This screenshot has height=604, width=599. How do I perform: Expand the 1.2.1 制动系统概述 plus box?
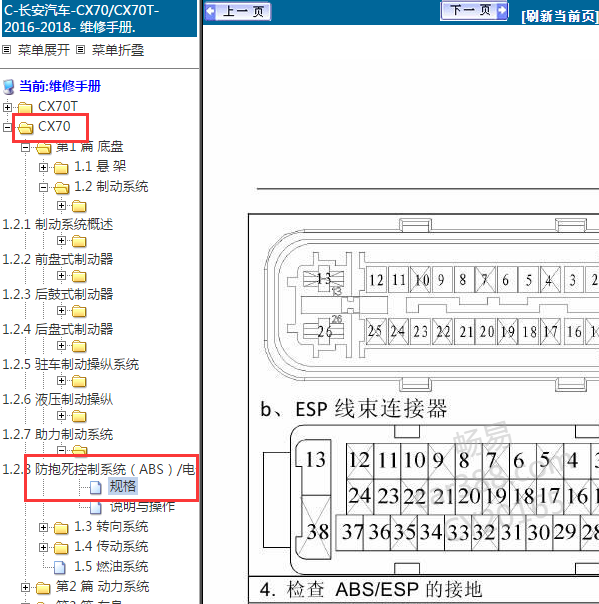(x=61, y=205)
